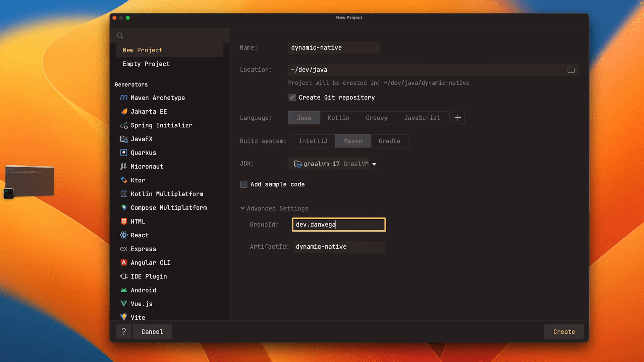This screenshot has height=362, width=644.
Task: Select the Angular CLI generator
Action: (x=151, y=262)
